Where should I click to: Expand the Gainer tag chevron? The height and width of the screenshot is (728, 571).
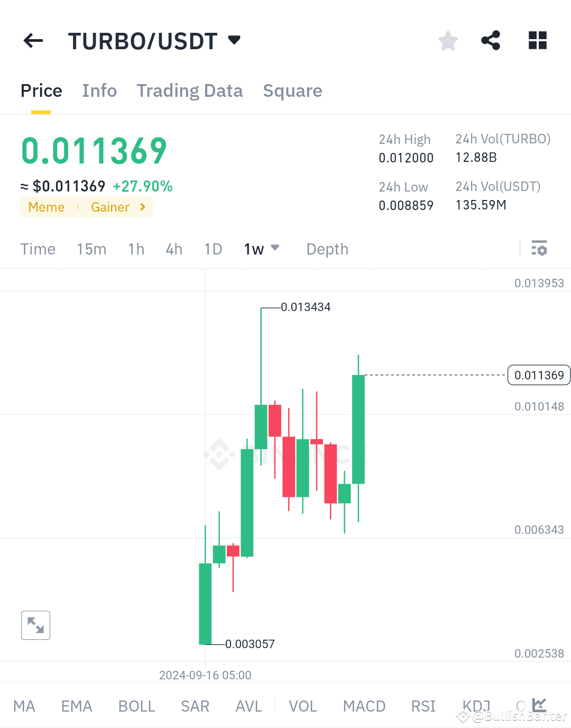click(x=142, y=207)
